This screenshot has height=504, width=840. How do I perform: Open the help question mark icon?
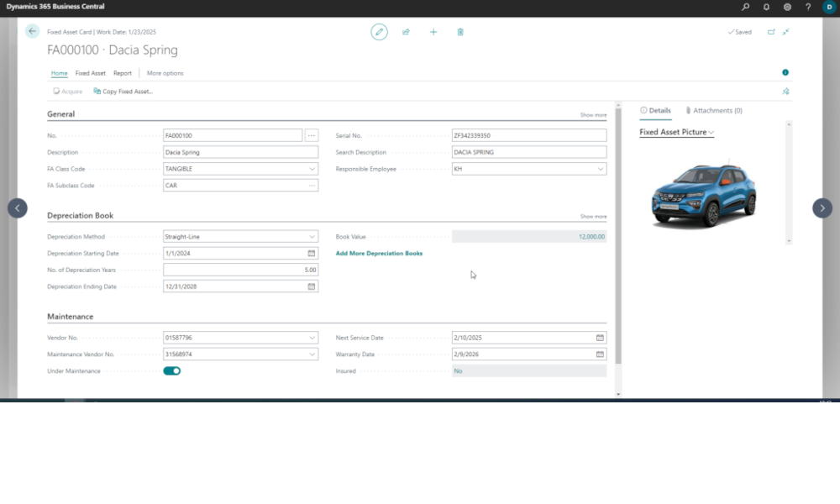(808, 7)
